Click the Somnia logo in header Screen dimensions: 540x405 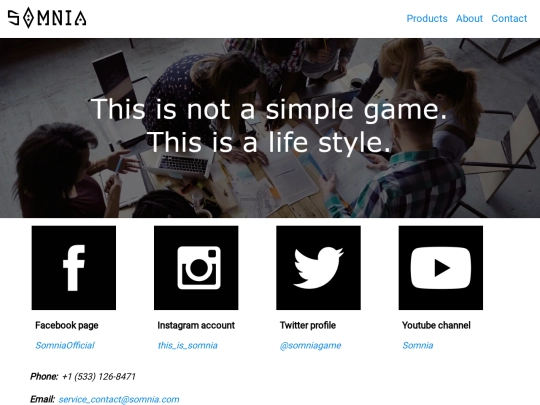47,18
